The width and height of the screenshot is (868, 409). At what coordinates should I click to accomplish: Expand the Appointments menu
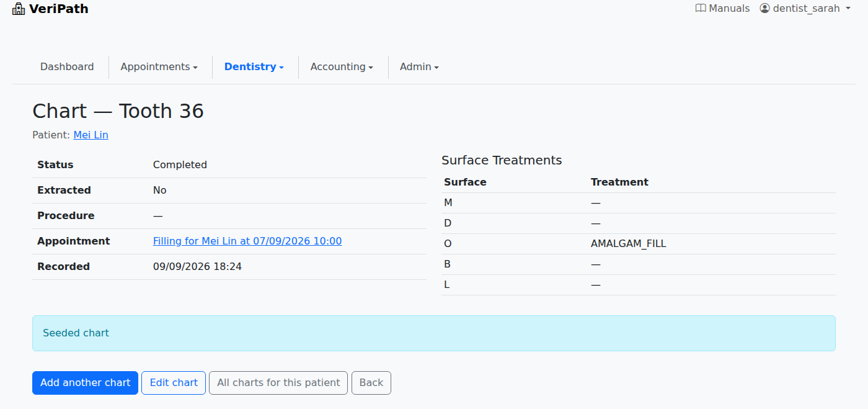coord(159,66)
